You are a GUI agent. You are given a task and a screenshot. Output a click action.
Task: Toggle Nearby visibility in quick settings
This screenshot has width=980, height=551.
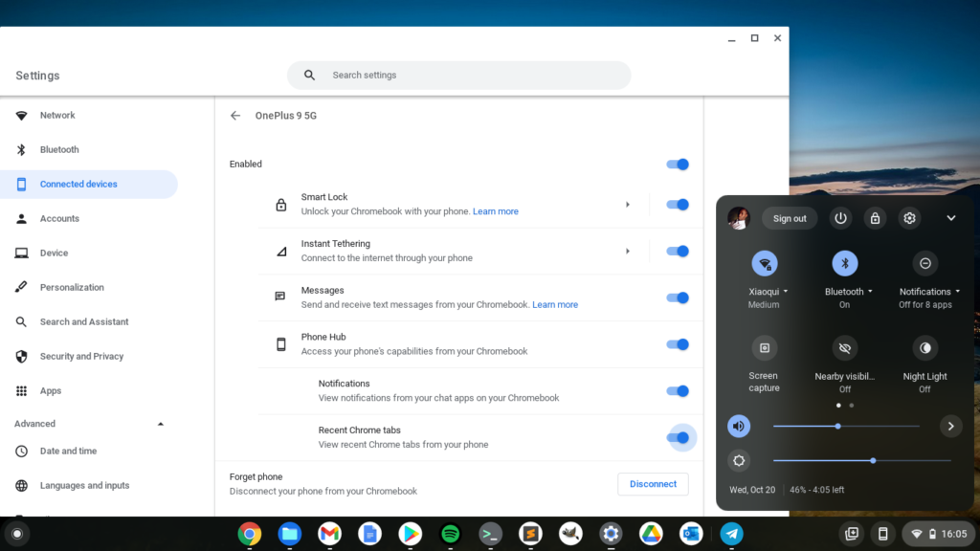845,348
